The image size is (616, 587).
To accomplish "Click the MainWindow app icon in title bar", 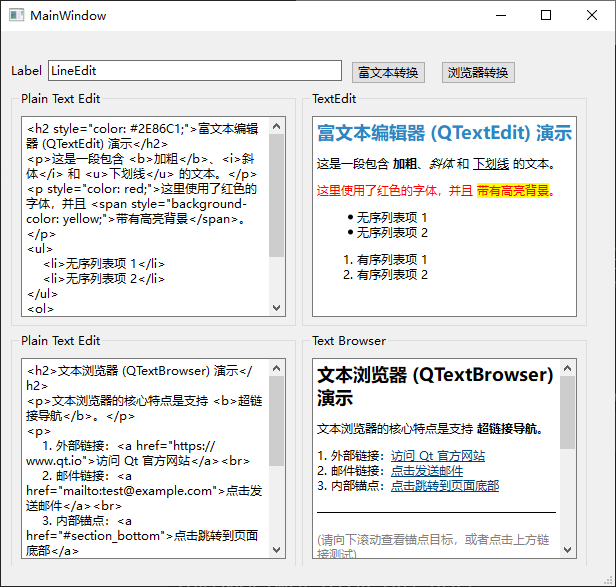I will [x=16, y=15].
